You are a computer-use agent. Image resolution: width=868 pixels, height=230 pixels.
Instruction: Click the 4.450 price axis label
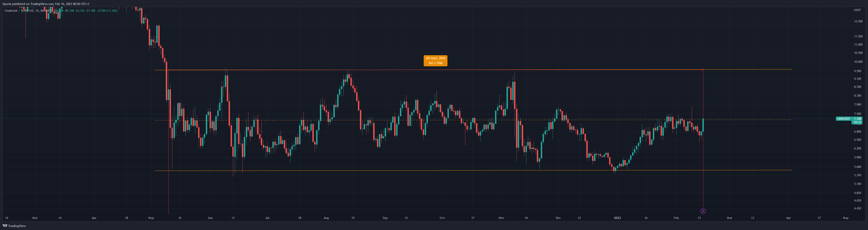858,208
